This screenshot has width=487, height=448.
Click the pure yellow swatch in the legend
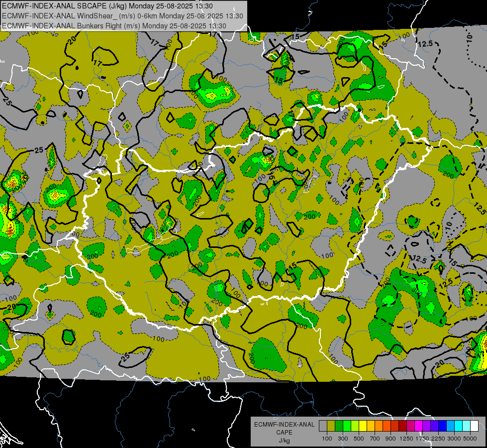(363, 426)
